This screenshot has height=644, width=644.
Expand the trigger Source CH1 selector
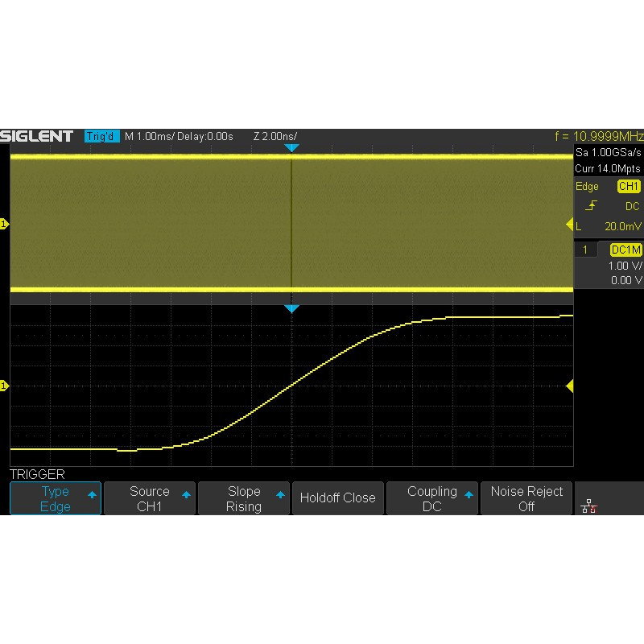pos(151,498)
